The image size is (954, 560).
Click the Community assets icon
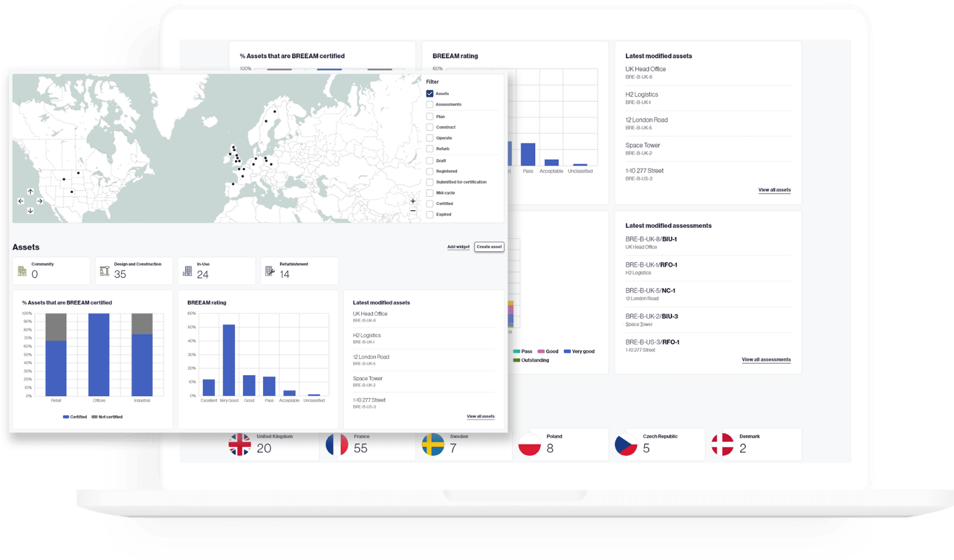[x=22, y=271]
